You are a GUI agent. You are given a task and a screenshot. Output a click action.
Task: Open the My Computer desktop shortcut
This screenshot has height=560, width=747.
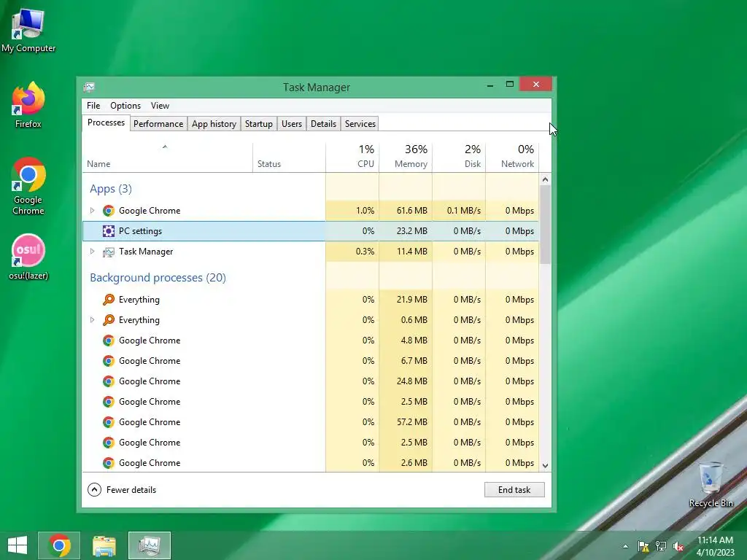[28, 31]
